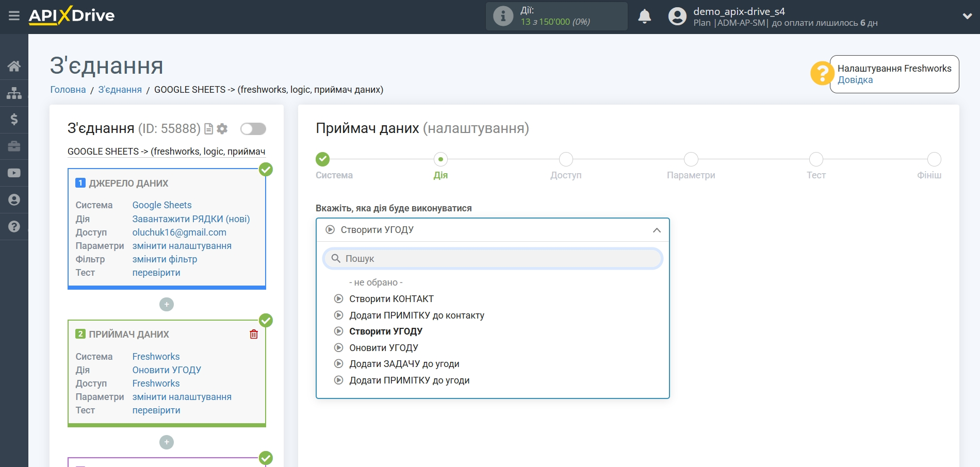
Task: Open the 'Довідка' help link
Action: click(855, 80)
